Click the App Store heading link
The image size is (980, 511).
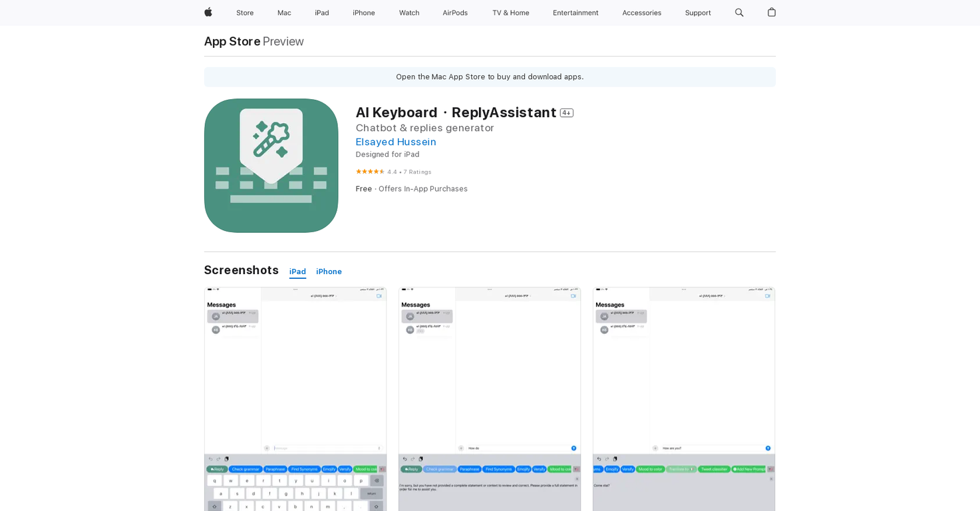[232, 41]
